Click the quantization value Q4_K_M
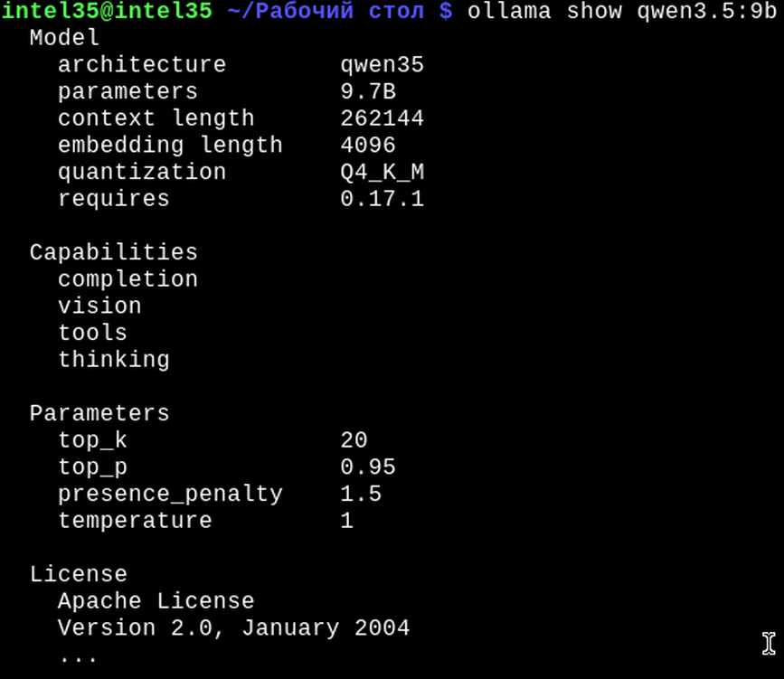The width and height of the screenshot is (784, 679). pyautogui.click(x=382, y=173)
